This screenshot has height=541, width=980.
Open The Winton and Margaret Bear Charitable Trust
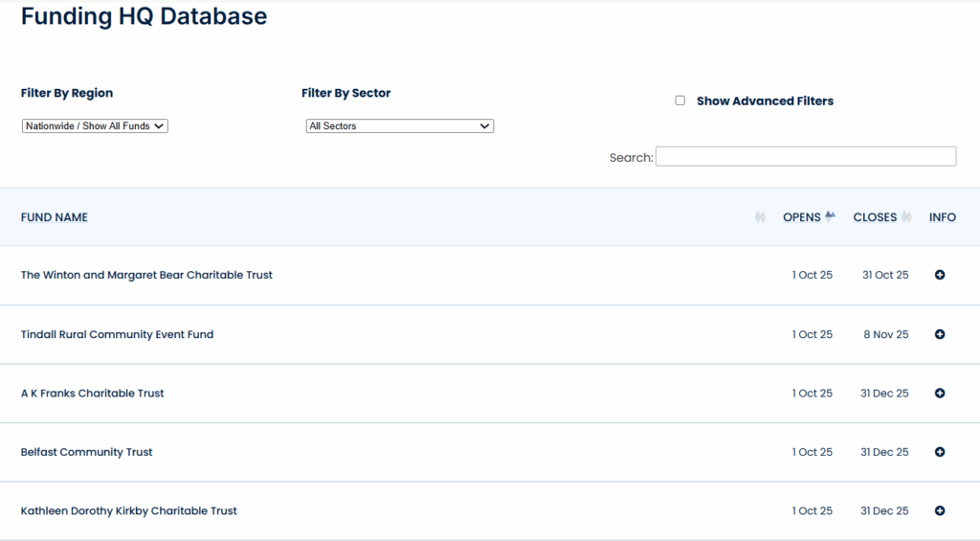tap(146, 275)
